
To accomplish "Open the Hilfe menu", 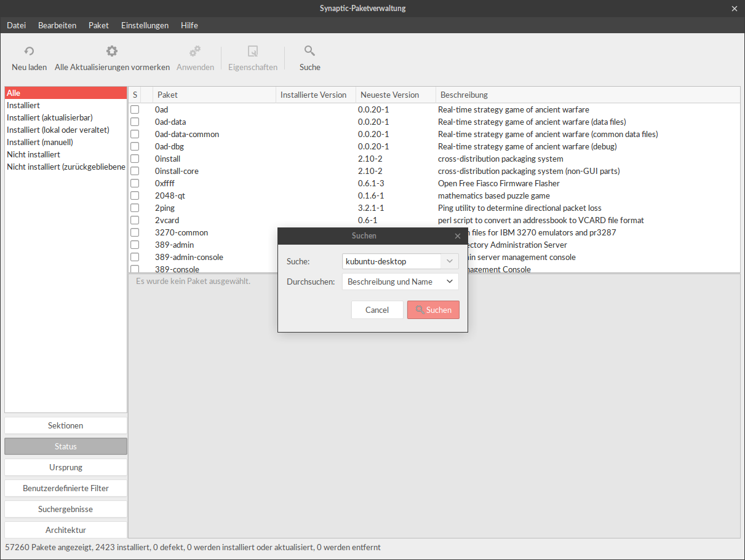I will point(189,25).
